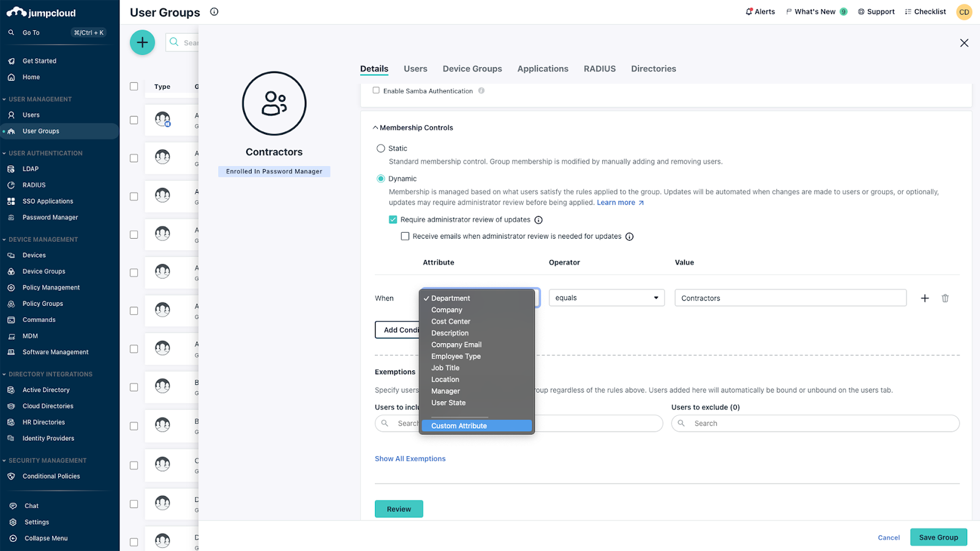Enable Receive emails for administrator review
This screenshot has width=980, height=551.
(x=405, y=236)
